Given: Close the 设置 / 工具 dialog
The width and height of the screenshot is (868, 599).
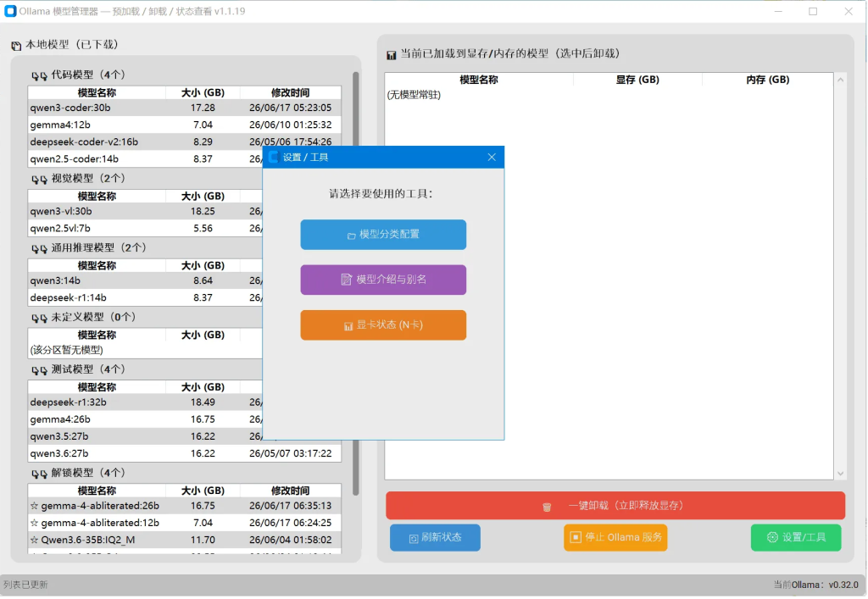Looking at the screenshot, I should pos(492,157).
